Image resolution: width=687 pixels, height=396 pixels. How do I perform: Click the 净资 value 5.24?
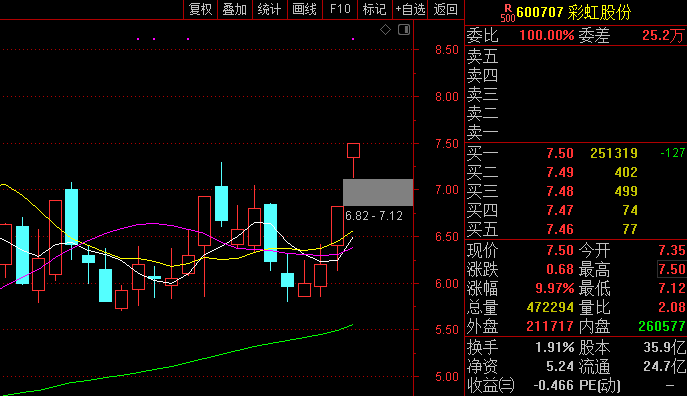560,366
